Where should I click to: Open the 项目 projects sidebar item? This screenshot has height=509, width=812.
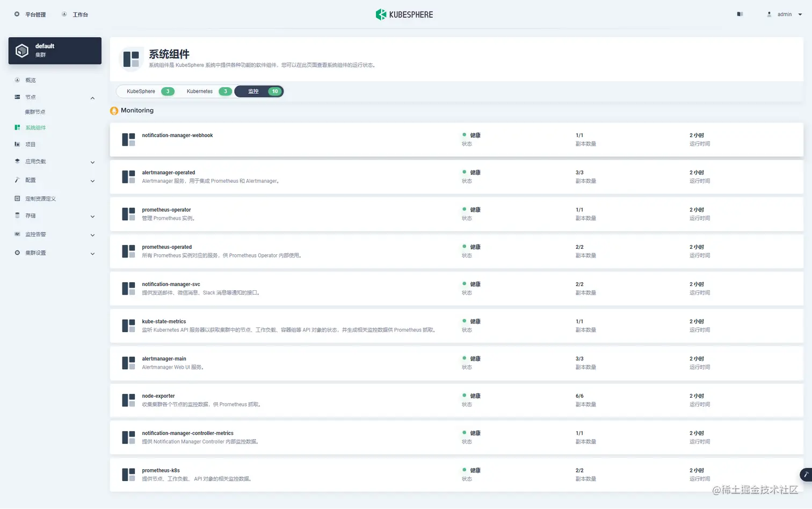click(30, 144)
